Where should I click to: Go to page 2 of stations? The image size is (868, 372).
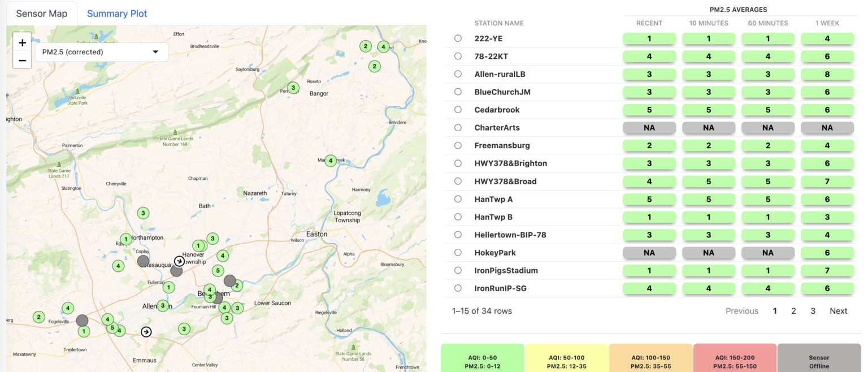tap(793, 311)
